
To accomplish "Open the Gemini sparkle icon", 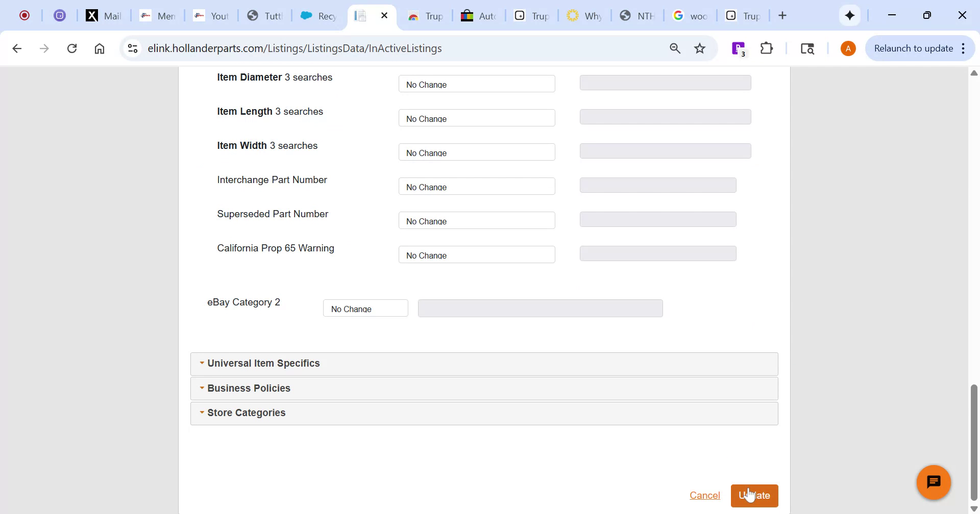I will (x=849, y=15).
